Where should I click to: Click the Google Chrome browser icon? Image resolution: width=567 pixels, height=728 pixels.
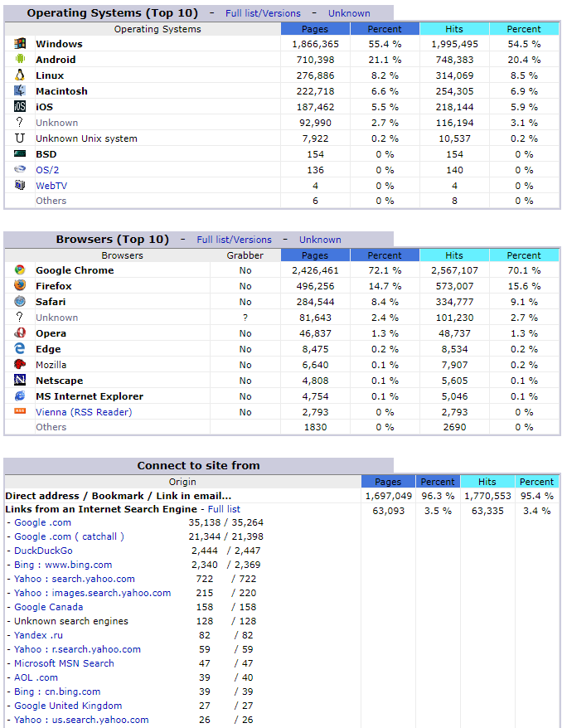click(20, 270)
